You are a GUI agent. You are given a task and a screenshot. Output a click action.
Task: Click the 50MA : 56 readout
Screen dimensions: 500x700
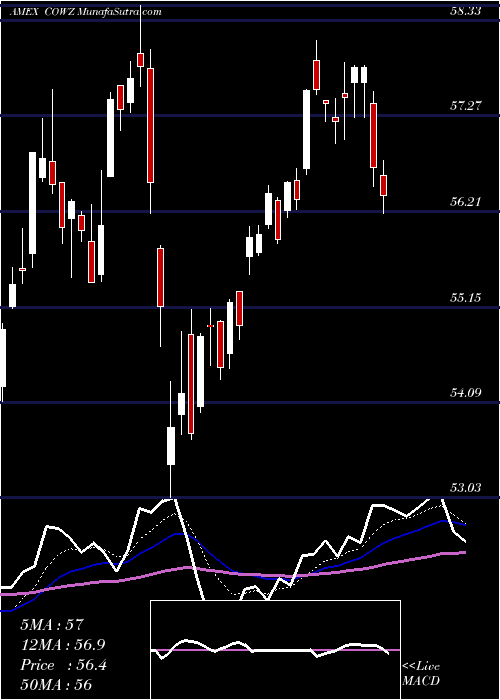pyautogui.click(x=56, y=685)
